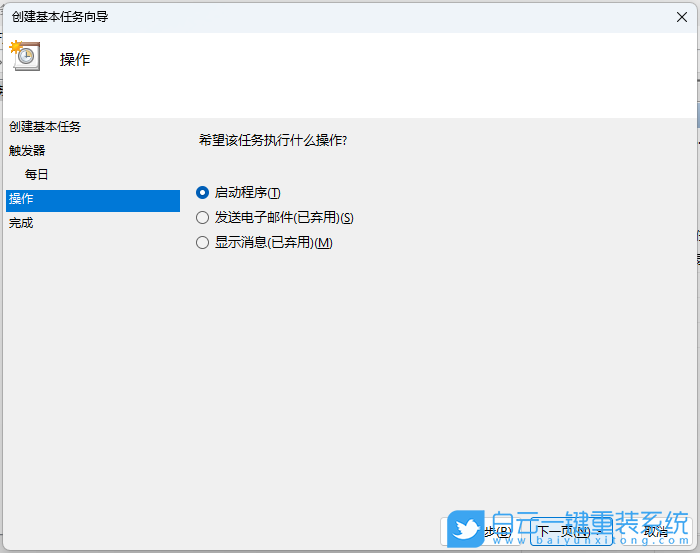Click the 希望该任务执行什么操作? prompt text

point(273,141)
